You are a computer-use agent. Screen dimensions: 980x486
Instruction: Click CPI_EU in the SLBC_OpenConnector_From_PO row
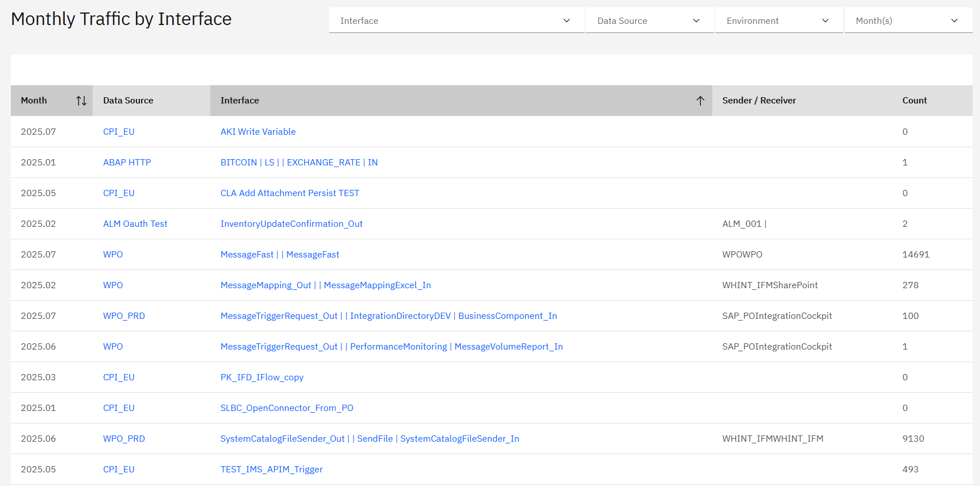tap(119, 408)
